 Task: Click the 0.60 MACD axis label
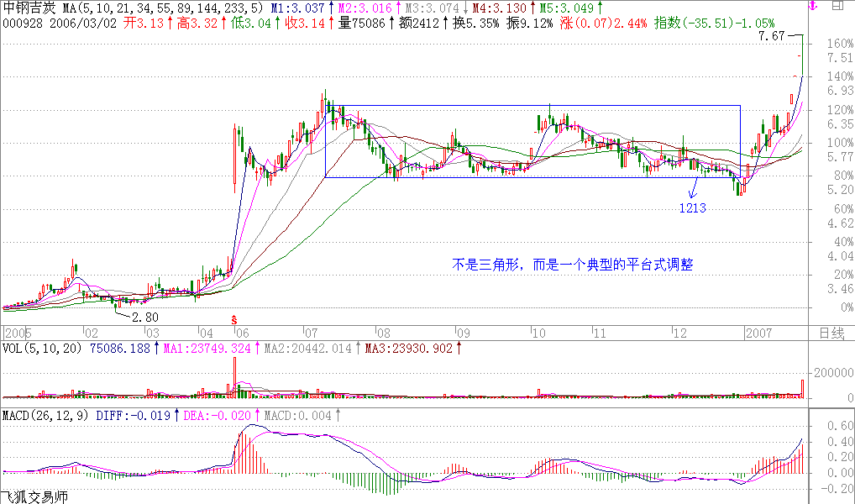pos(840,425)
